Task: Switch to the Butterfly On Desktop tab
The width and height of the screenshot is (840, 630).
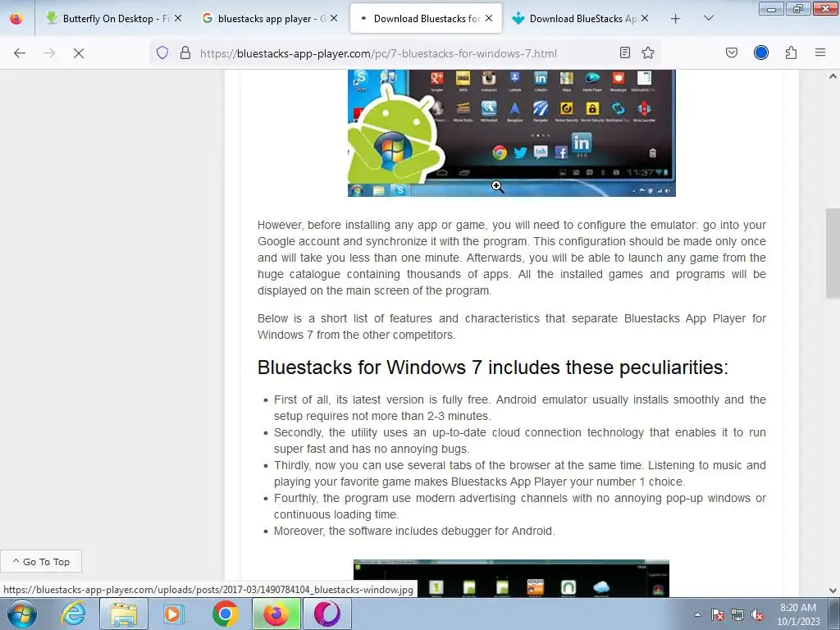Action: pos(114,19)
